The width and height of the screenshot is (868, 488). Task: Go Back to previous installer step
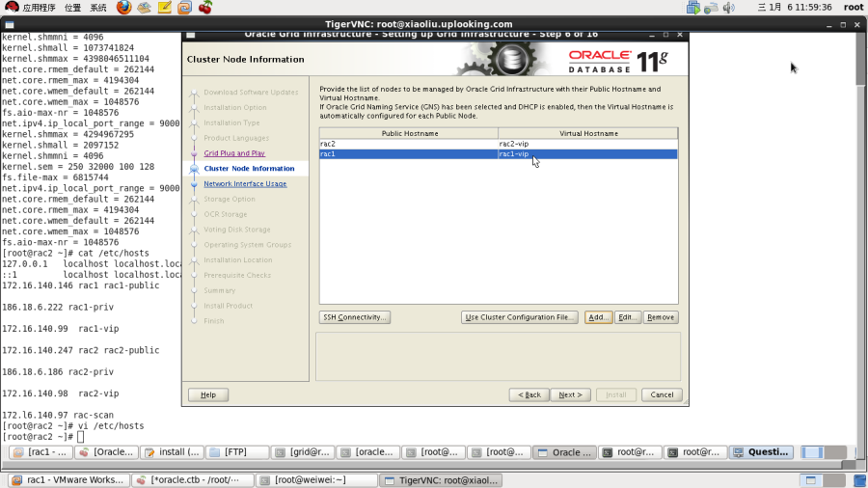[x=529, y=394]
